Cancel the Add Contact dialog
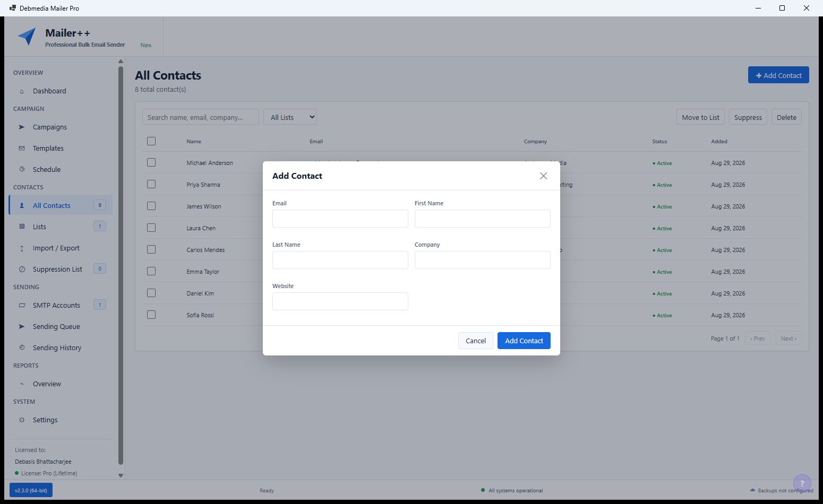The width and height of the screenshot is (823, 504). [476, 341]
